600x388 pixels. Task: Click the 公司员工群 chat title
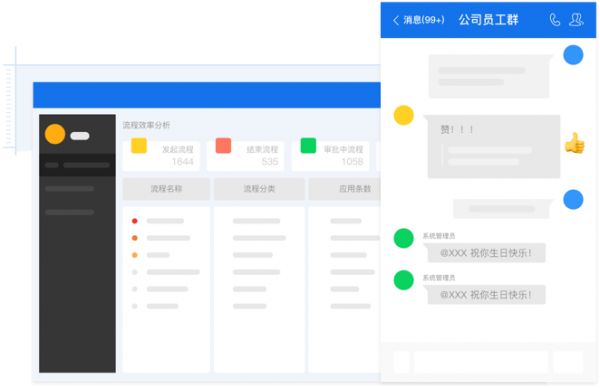tap(488, 20)
